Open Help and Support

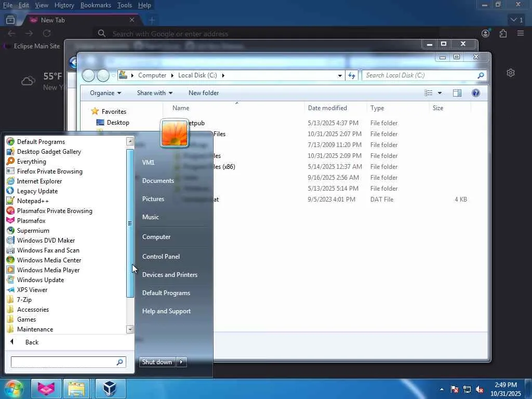click(x=166, y=311)
